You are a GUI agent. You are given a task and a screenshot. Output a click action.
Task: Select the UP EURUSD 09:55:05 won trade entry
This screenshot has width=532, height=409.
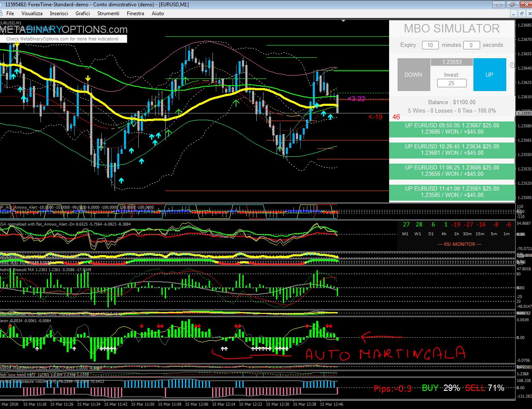coord(452,129)
